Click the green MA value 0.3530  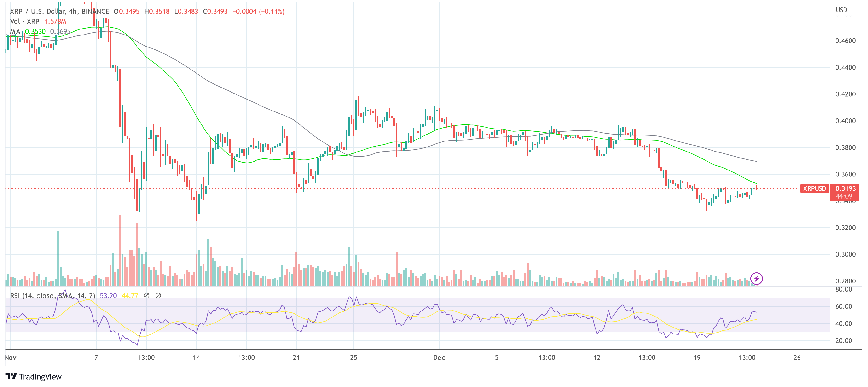tap(35, 32)
